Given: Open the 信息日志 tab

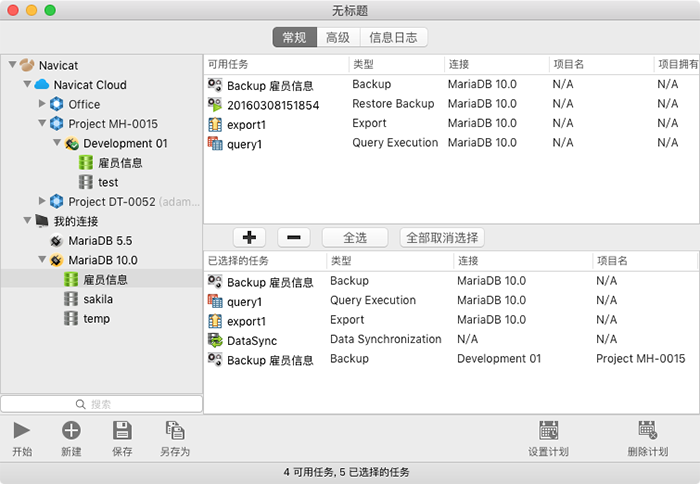Looking at the screenshot, I should click(x=393, y=37).
